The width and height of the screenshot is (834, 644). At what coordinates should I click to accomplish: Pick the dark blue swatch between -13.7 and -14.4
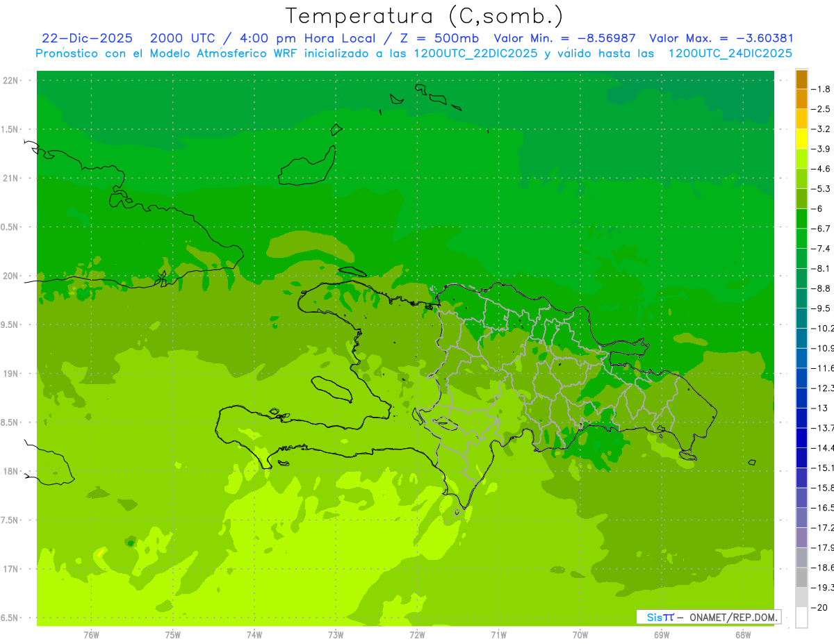(x=801, y=438)
